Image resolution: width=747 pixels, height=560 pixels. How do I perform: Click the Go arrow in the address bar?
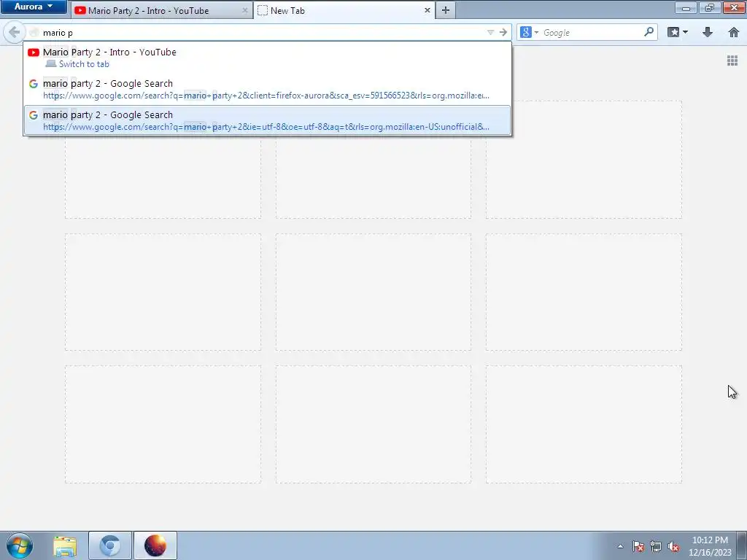pyautogui.click(x=503, y=32)
